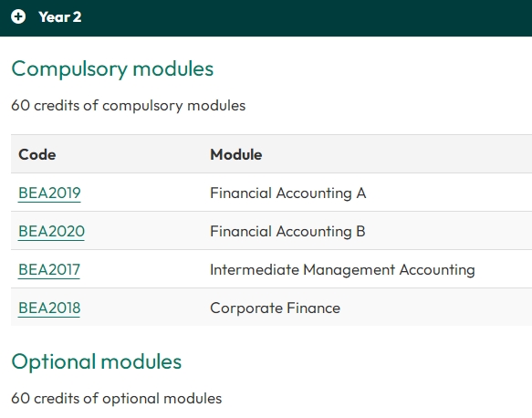Visit the BEA2018 module code link
The height and width of the screenshot is (418, 532).
(49, 308)
